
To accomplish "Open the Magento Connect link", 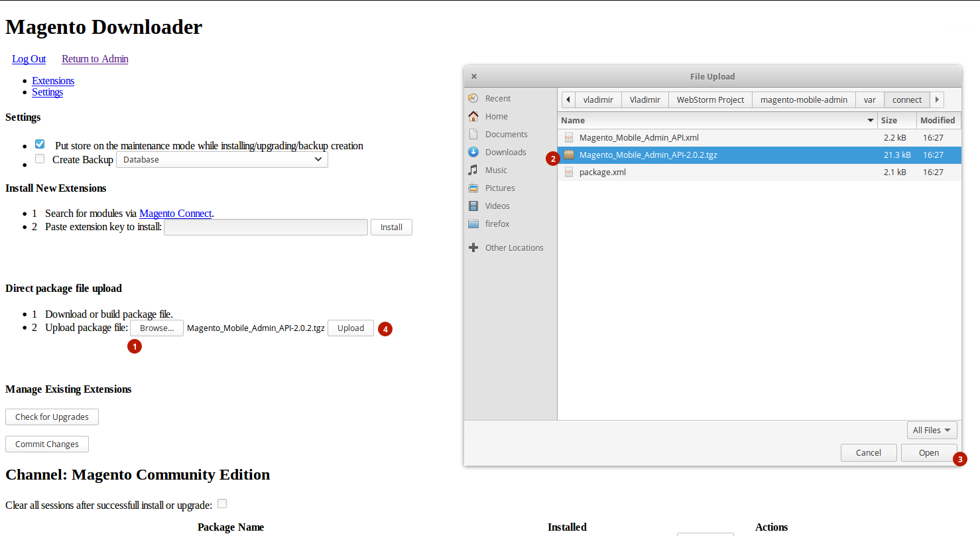I will coord(176,213).
